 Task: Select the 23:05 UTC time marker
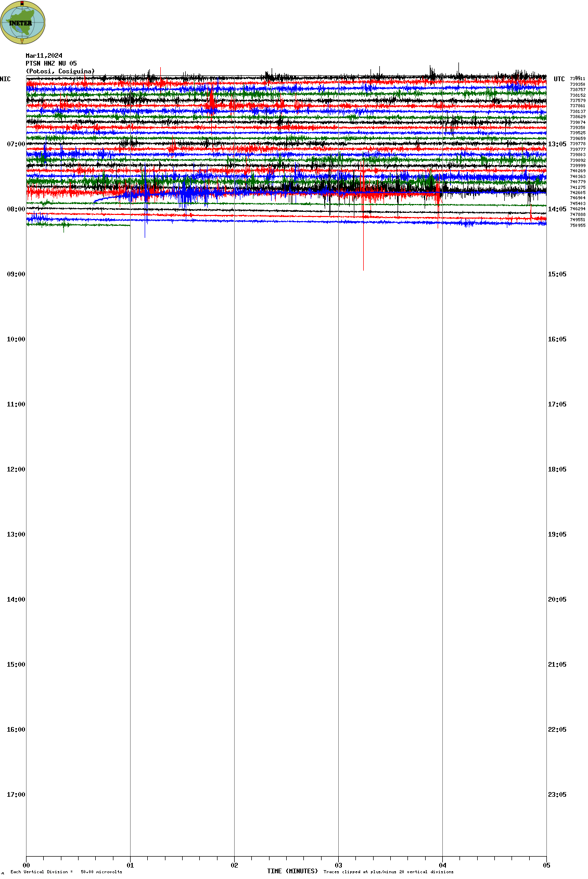coord(557,795)
